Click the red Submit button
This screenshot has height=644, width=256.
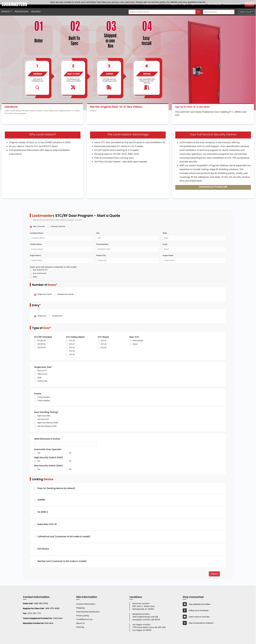214,574
